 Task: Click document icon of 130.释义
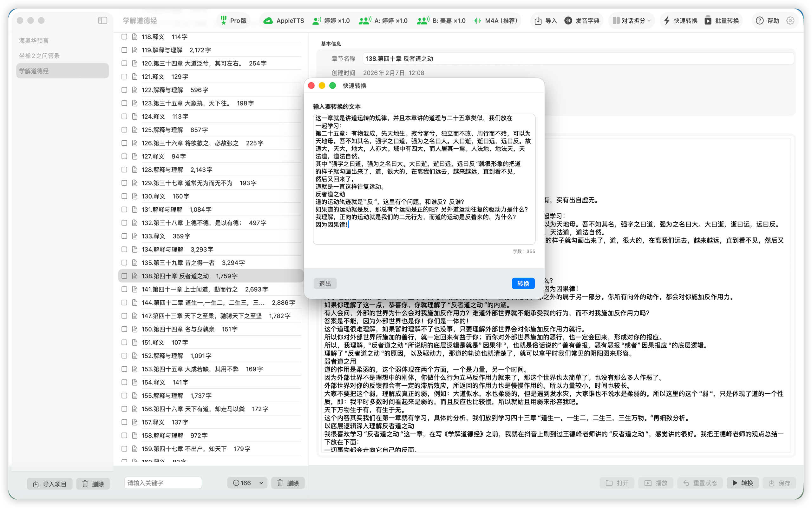(134, 196)
